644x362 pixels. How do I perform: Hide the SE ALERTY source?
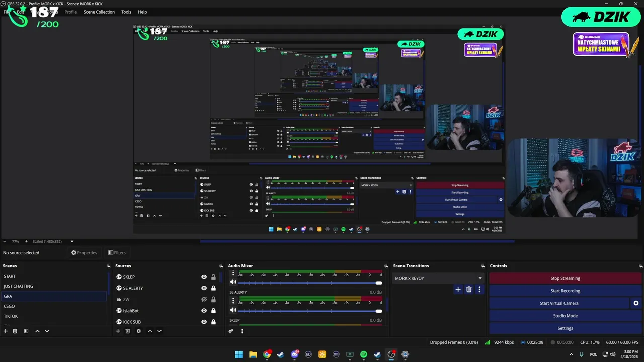pos(204,288)
